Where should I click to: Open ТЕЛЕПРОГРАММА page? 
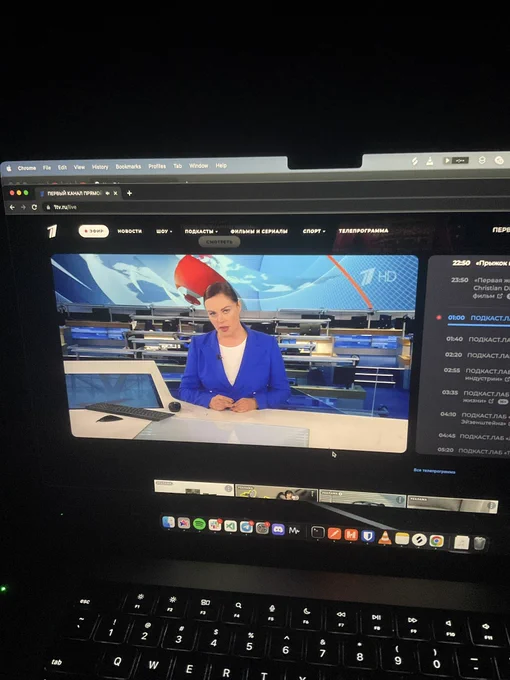click(x=363, y=230)
